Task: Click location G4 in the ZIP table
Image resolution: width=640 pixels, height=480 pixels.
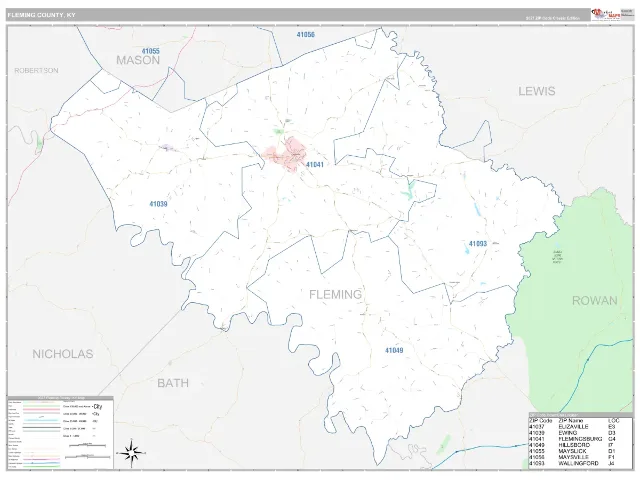Action: 611,439
